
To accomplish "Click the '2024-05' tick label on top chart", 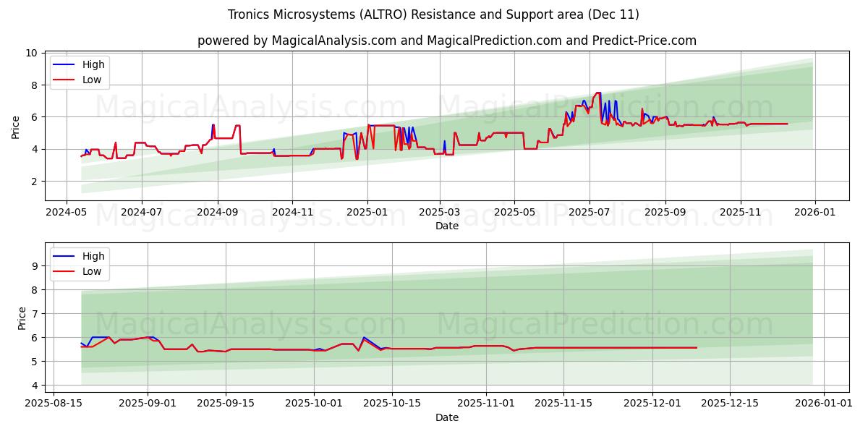I will [67, 213].
